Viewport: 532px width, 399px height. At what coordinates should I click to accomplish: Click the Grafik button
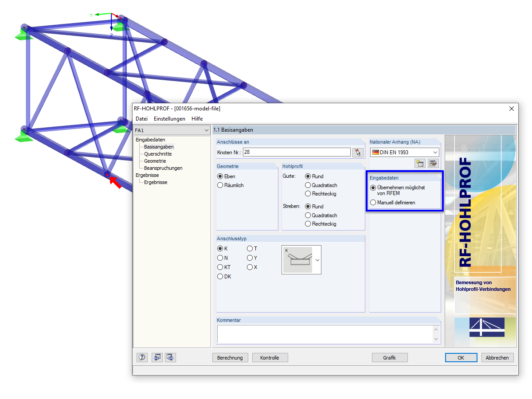coord(390,358)
